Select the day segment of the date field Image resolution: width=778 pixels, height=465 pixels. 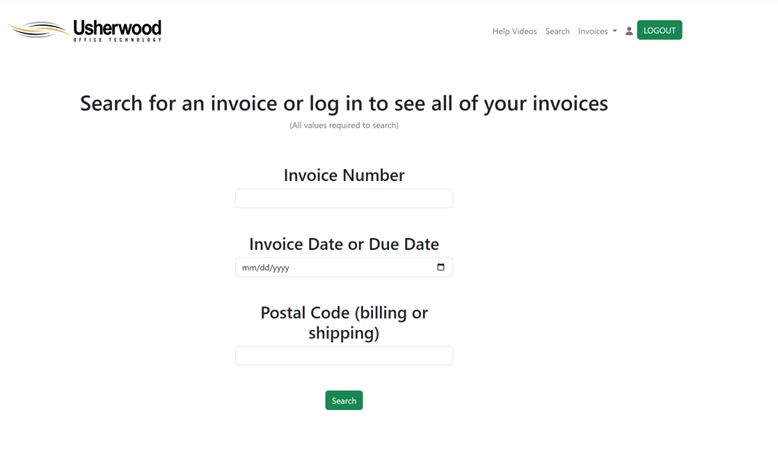click(x=262, y=268)
